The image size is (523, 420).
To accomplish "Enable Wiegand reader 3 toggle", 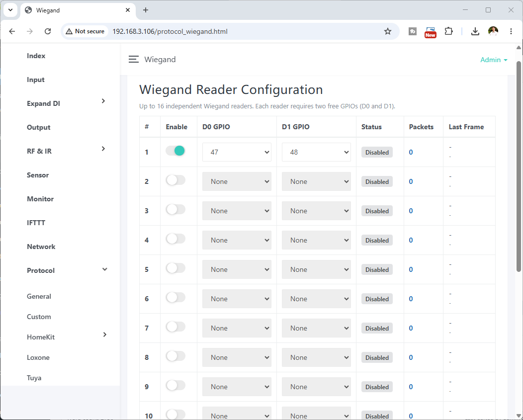I will click(175, 209).
